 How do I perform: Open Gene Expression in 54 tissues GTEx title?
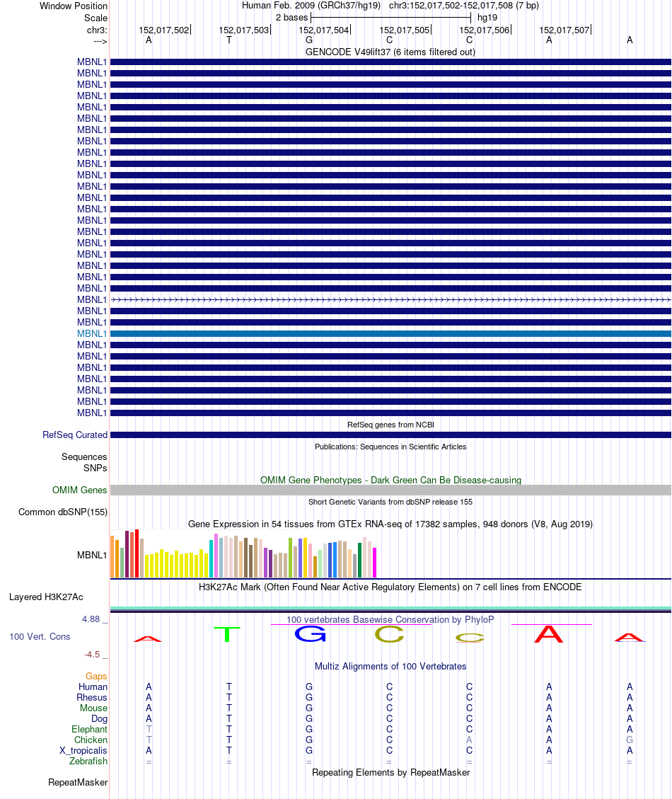390,524
